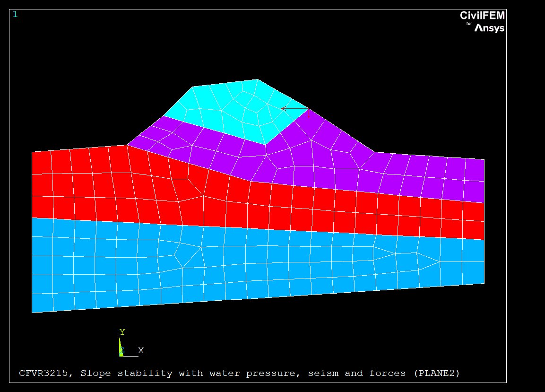545x392 pixels.
Task: Click the window number 1 label
Action: 15,14
